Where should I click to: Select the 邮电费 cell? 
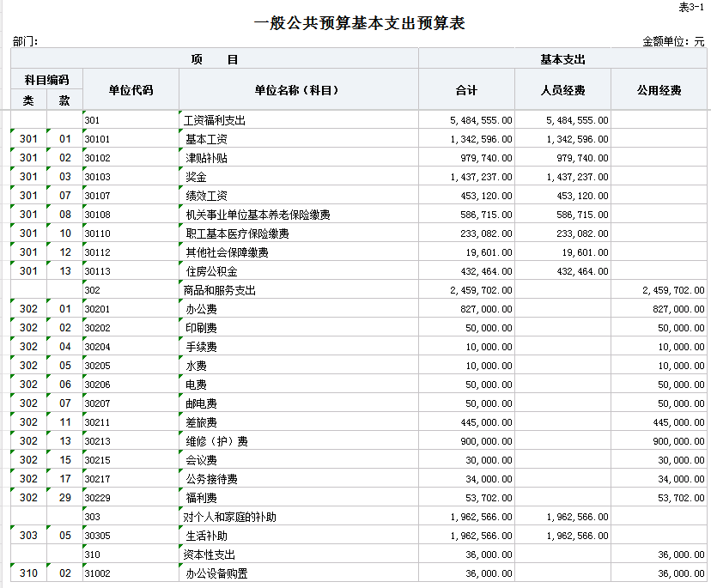(x=298, y=403)
